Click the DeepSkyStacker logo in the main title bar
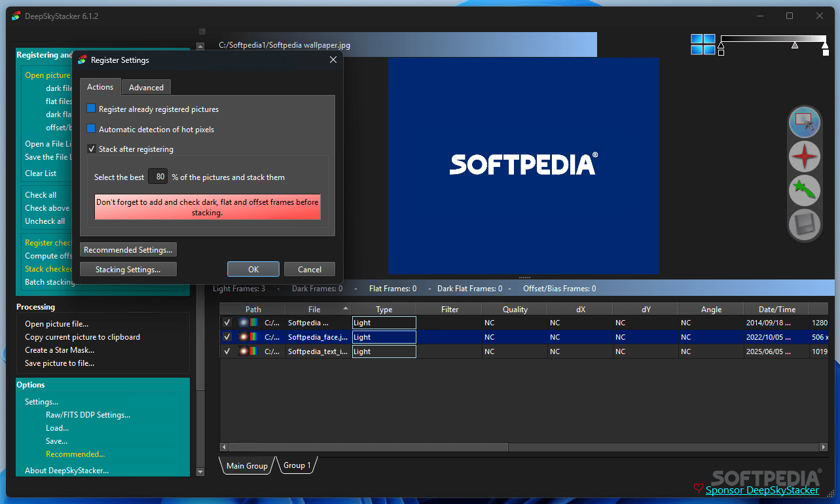This screenshot has height=504, width=840. point(16,16)
